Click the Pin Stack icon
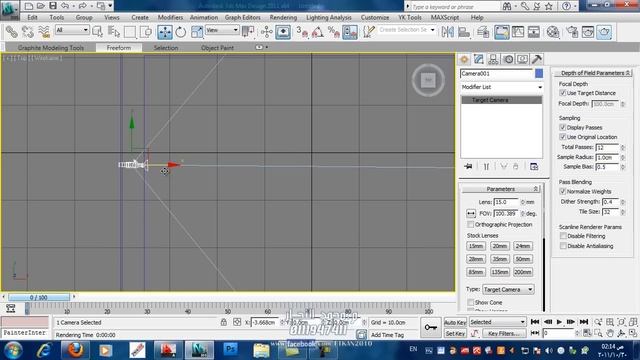640x360 pixels. click(468, 167)
